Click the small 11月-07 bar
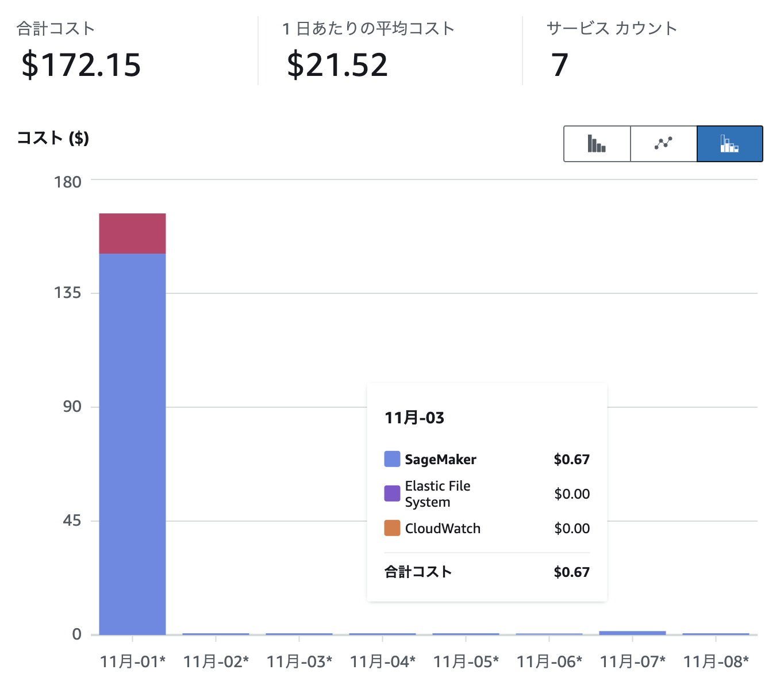Image resolution: width=784 pixels, height=681 pixels. click(632, 632)
